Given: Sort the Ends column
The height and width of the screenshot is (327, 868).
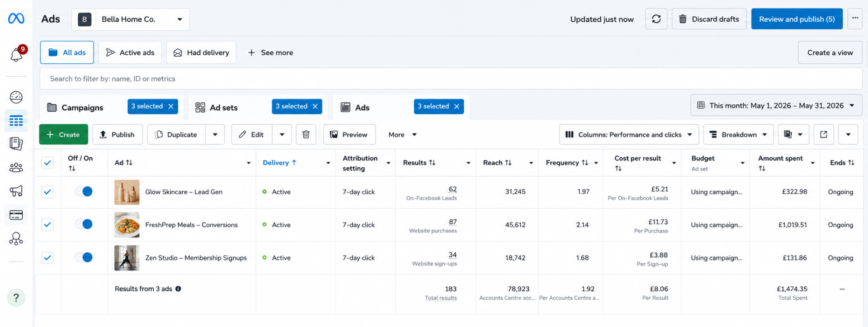Looking at the screenshot, I should [851, 163].
